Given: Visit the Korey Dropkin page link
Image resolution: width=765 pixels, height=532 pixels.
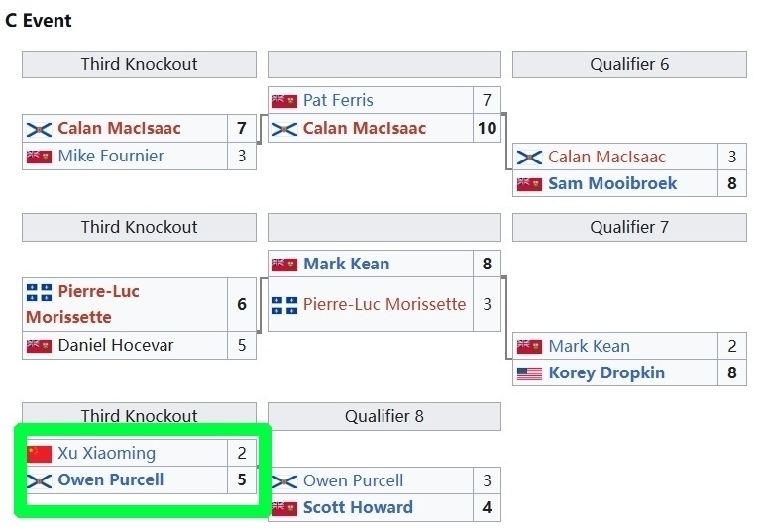Looking at the screenshot, I should pyautogui.click(x=606, y=373).
